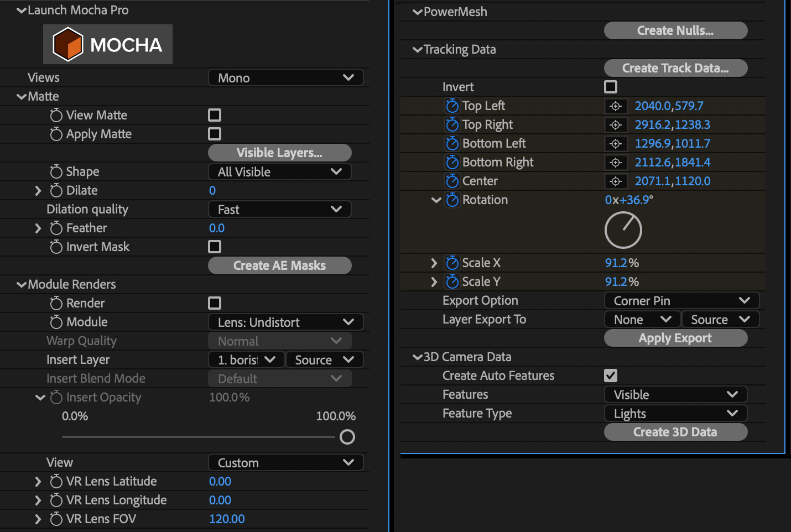
Task: Open the Shape dropdown showing All Visible
Action: tap(280, 172)
